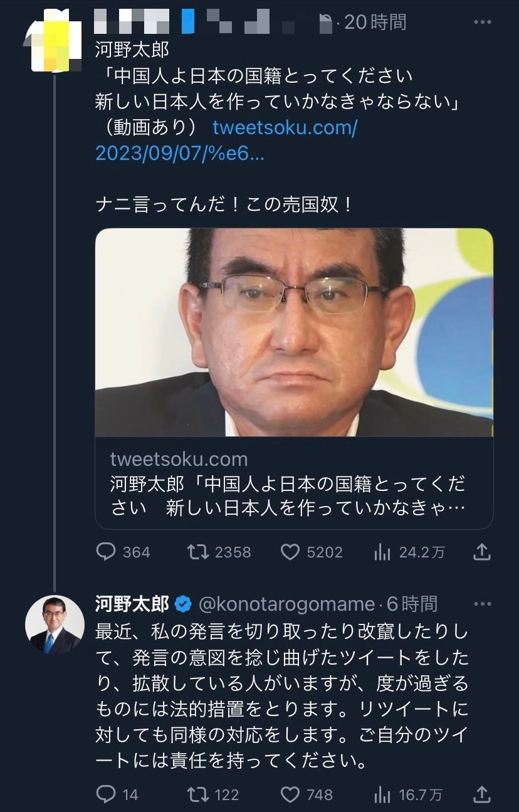Open the tweetsoku.com link preview image
Screen dimensions: 519x812
point(294,332)
